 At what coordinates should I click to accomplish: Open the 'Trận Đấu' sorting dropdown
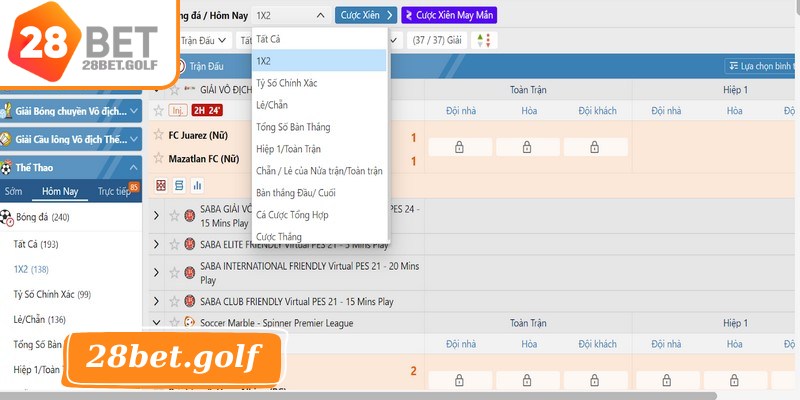(x=203, y=40)
